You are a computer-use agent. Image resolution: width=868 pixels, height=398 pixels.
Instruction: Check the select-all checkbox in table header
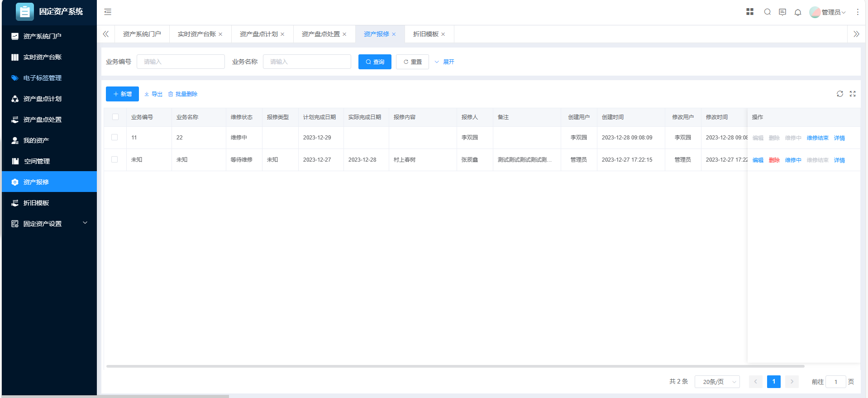pyautogui.click(x=115, y=117)
